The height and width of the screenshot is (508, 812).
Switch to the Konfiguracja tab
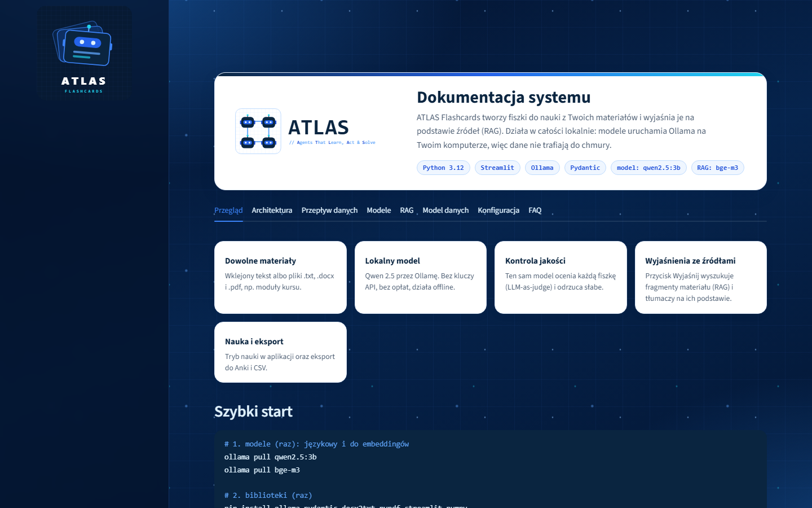tap(498, 210)
